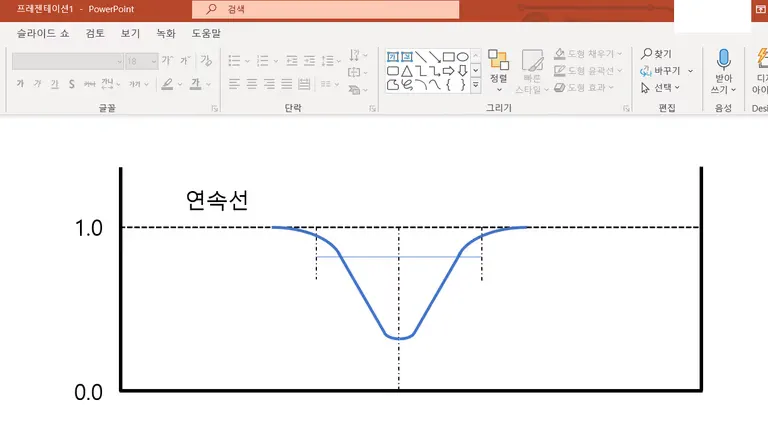Toggle italic text formatting
This screenshot has width=768, height=421.
(37, 84)
